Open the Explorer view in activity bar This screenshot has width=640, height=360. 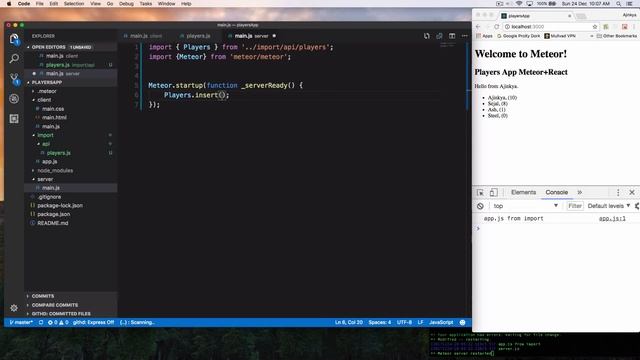point(14,39)
